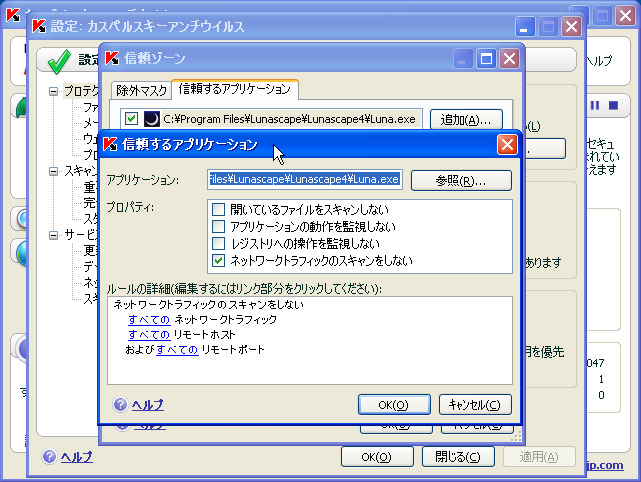Viewport: 641px width, 482px height.
Task: Click the Luna.exe moon icon in the list
Action: 152,119
